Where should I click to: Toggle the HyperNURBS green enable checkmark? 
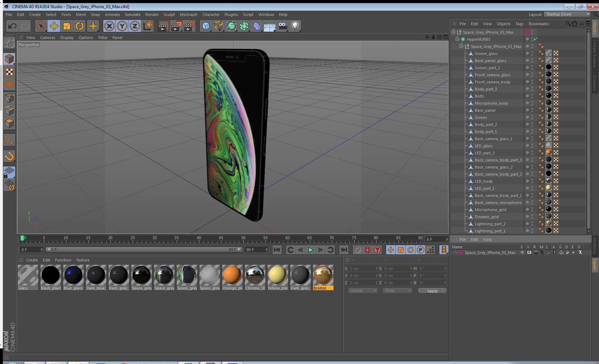click(x=535, y=39)
